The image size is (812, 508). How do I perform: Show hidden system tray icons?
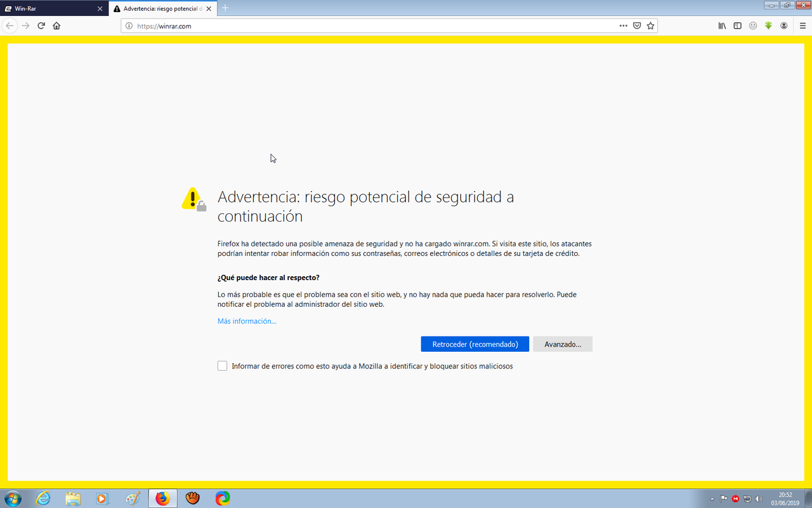[712, 499]
